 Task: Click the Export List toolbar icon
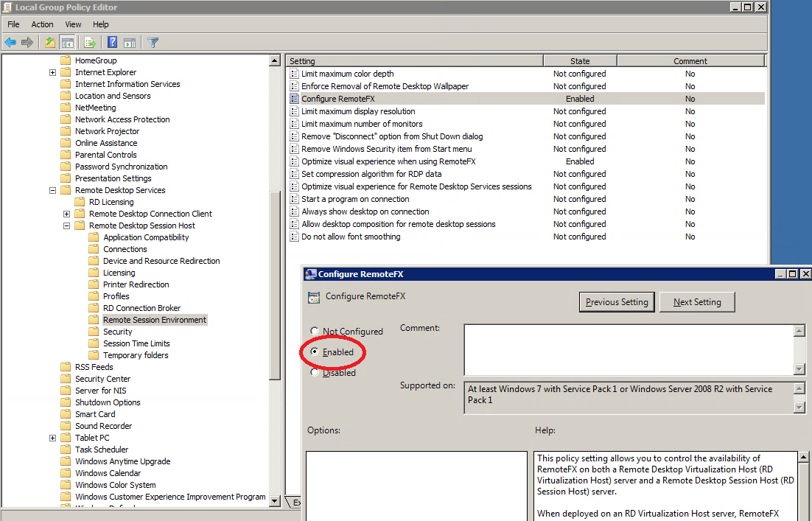90,42
